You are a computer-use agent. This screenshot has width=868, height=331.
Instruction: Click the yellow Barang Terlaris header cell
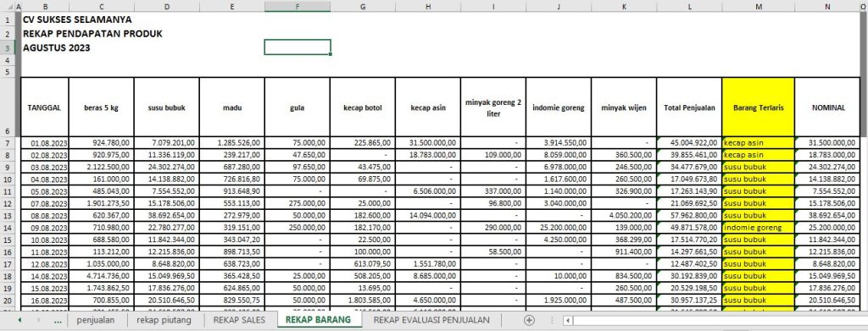coord(758,108)
